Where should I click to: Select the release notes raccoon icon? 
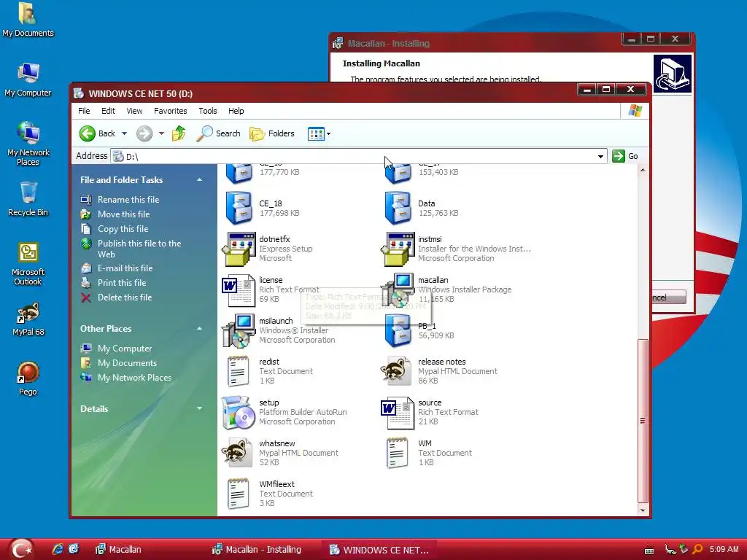point(396,371)
